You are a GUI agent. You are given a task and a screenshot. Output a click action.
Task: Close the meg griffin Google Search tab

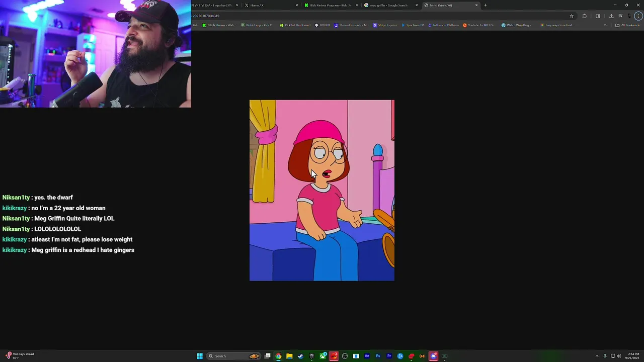coord(417,5)
